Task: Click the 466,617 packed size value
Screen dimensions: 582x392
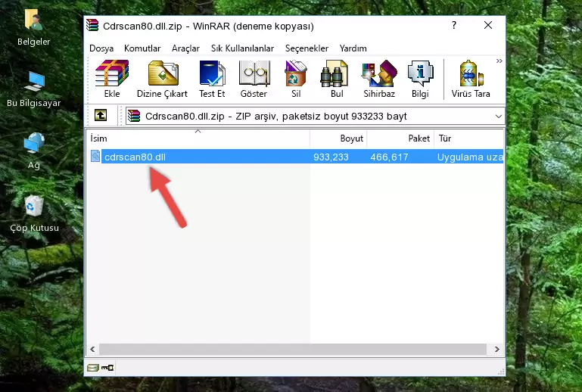Action: pos(389,157)
